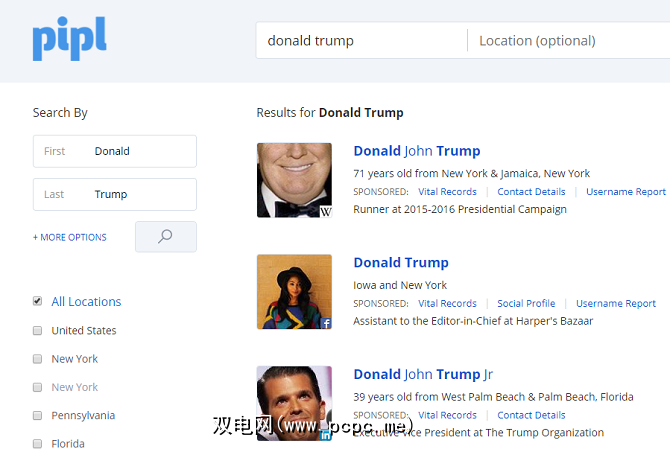Expand + MORE OPTIONS search fields
The width and height of the screenshot is (670, 449).
click(x=70, y=238)
